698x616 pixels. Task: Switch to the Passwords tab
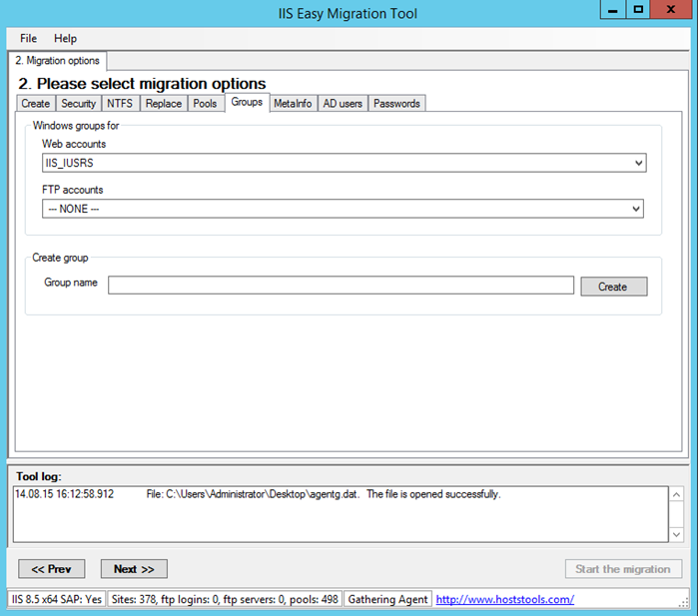click(x=396, y=103)
